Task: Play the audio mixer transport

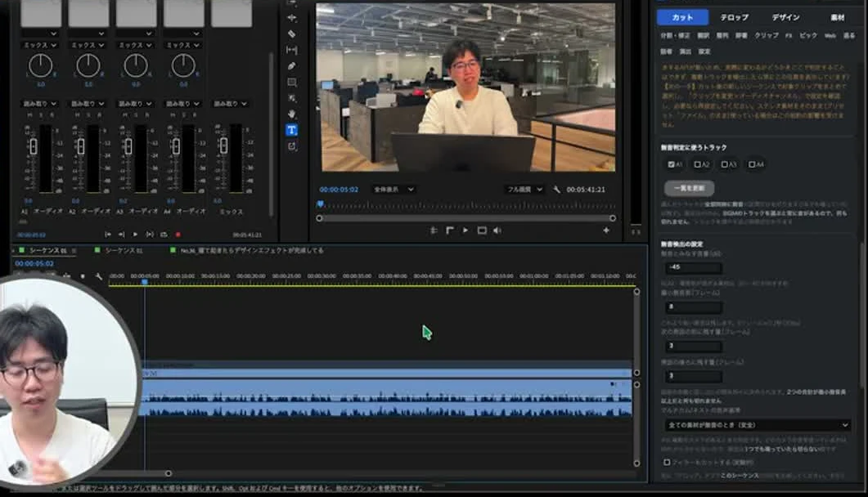Action: [135, 235]
